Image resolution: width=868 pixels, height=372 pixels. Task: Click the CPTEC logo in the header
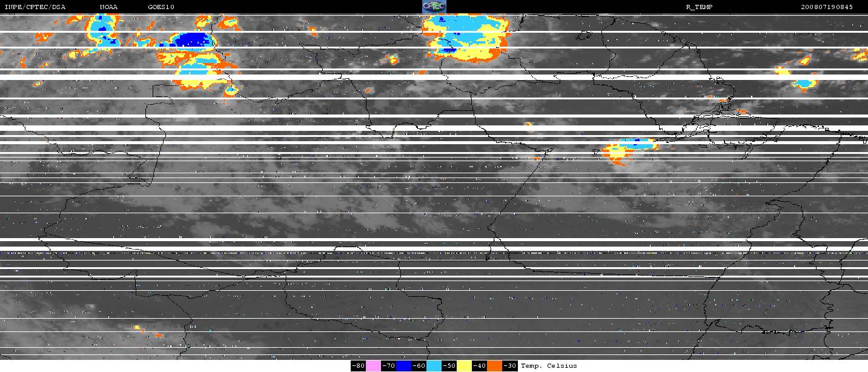[434, 6]
